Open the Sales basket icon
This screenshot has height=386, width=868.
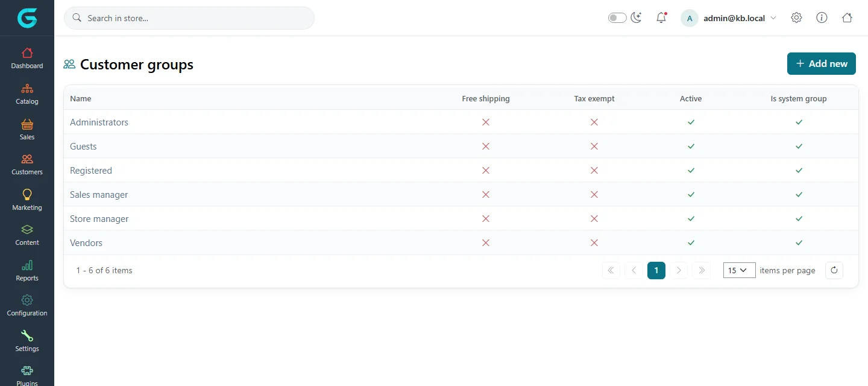pos(27,124)
